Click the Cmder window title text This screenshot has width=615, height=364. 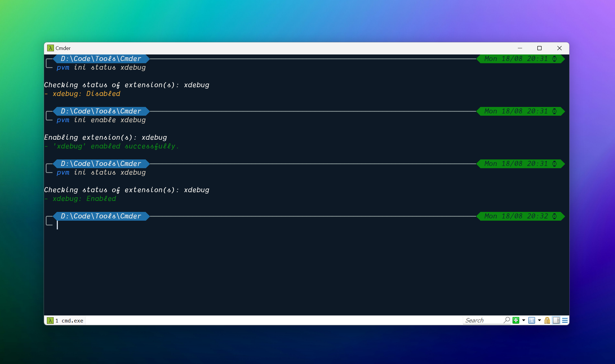click(63, 48)
